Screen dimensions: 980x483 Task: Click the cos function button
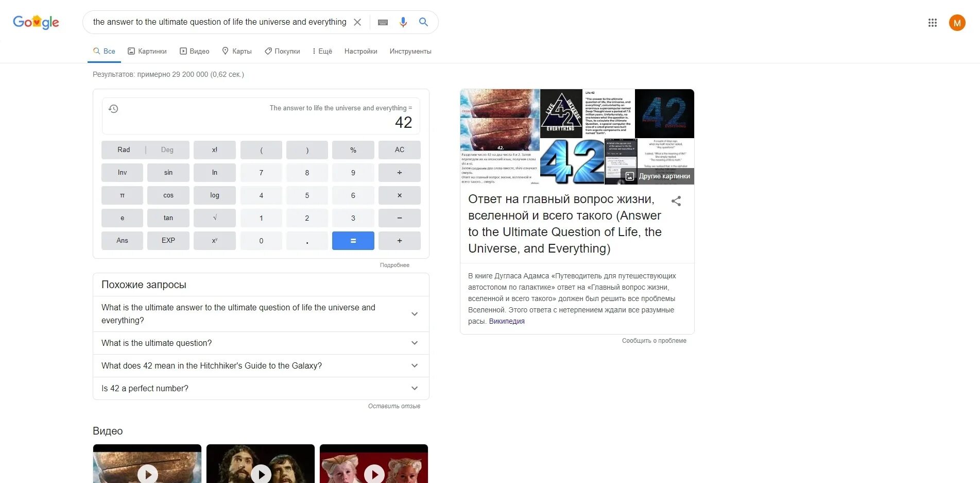click(168, 195)
